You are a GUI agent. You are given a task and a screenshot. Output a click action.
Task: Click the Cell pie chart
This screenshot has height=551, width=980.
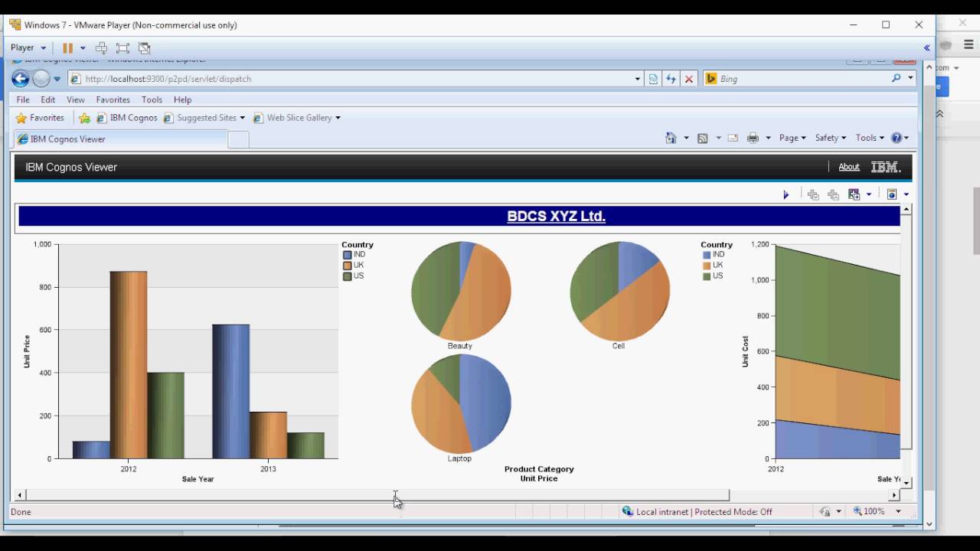coord(619,291)
